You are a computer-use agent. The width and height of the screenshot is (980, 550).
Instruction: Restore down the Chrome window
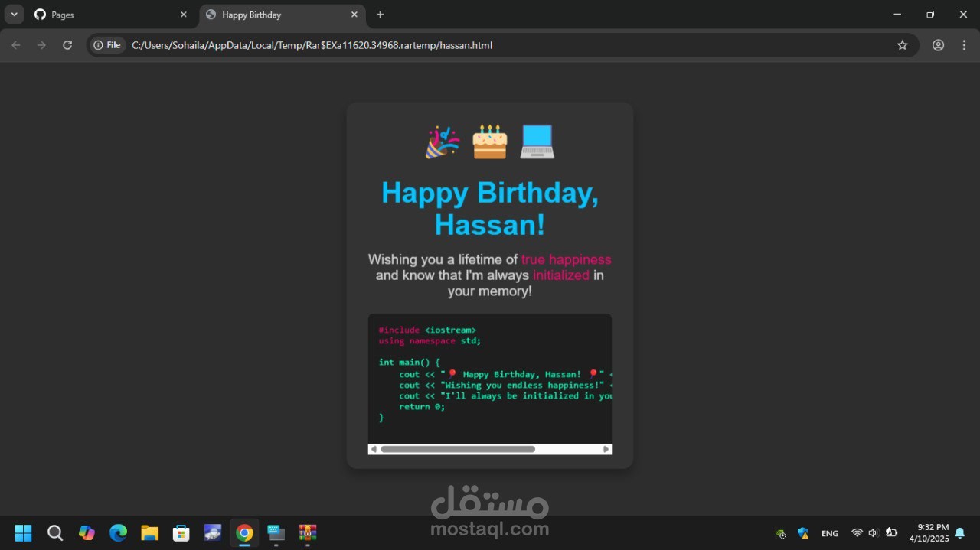coord(930,15)
